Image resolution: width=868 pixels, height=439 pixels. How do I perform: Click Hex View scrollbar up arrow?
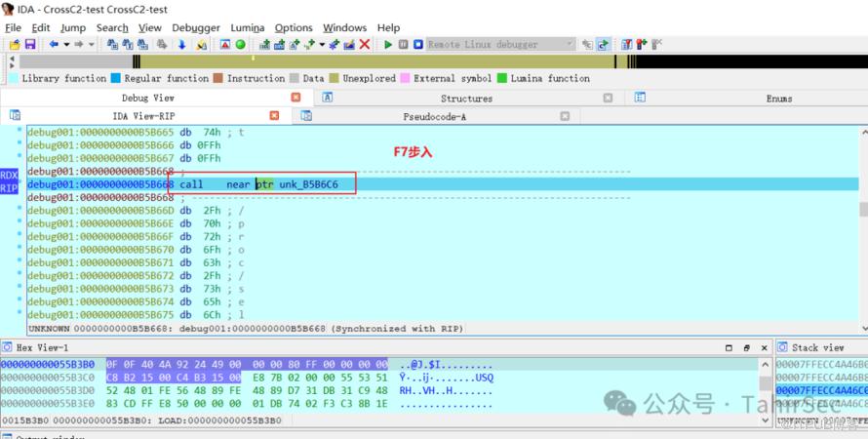click(x=766, y=364)
